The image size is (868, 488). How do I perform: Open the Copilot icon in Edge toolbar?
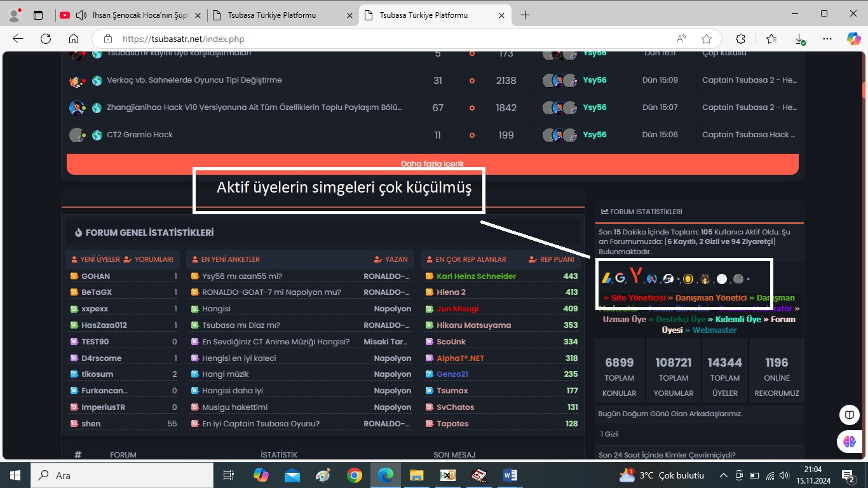click(x=853, y=39)
